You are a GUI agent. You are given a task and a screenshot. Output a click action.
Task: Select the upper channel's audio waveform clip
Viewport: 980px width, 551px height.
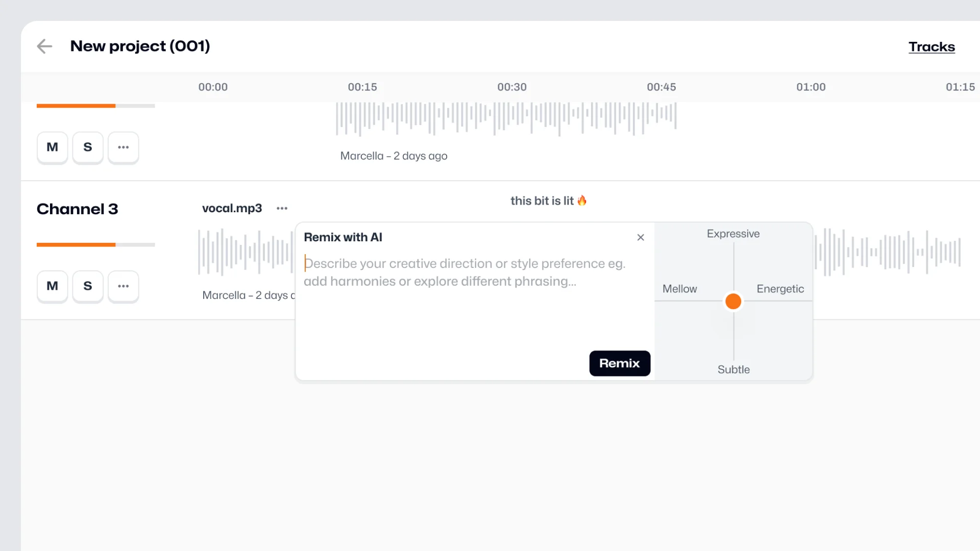click(x=506, y=118)
